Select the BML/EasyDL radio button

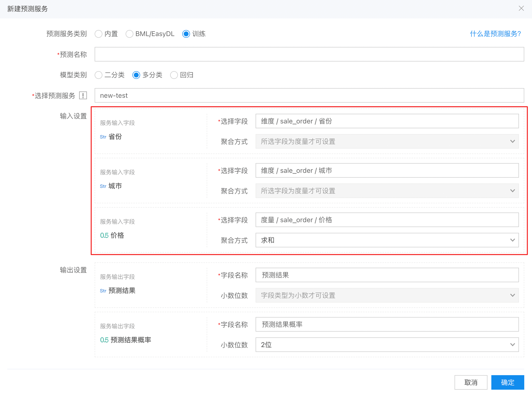(x=129, y=34)
